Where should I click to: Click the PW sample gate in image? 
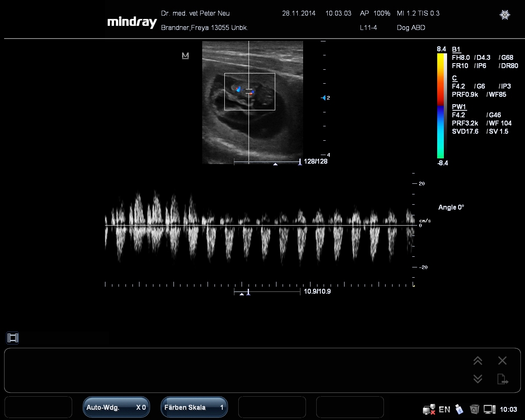(x=249, y=91)
